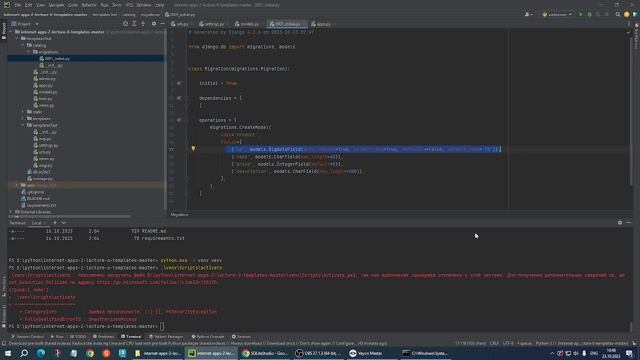The height and width of the screenshot is (360, 640).
Task: Open Project panel options gear
Action: coord(154,24)
